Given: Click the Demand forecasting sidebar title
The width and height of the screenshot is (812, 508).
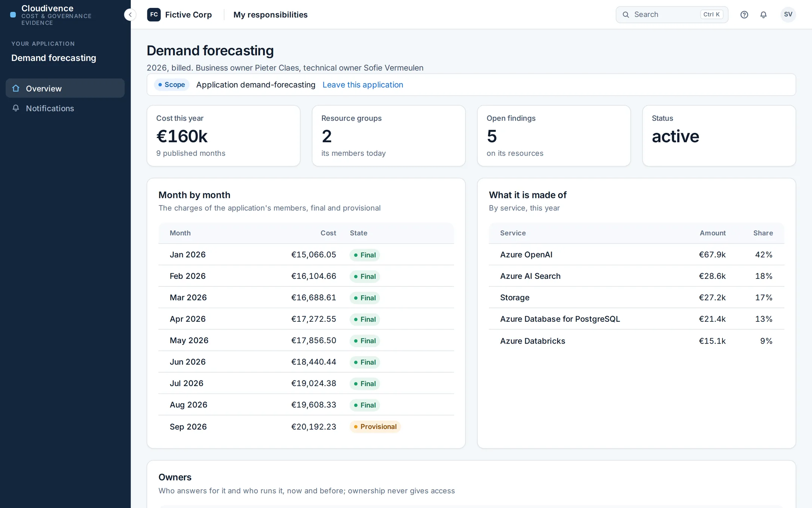Looking at the screenshot, I should click(54, 58).
